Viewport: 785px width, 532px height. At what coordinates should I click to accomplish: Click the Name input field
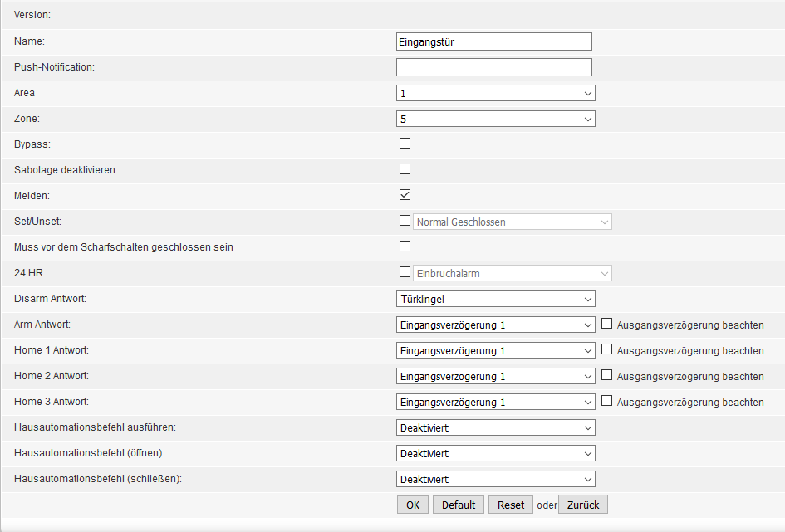click(x=493, y=41)
